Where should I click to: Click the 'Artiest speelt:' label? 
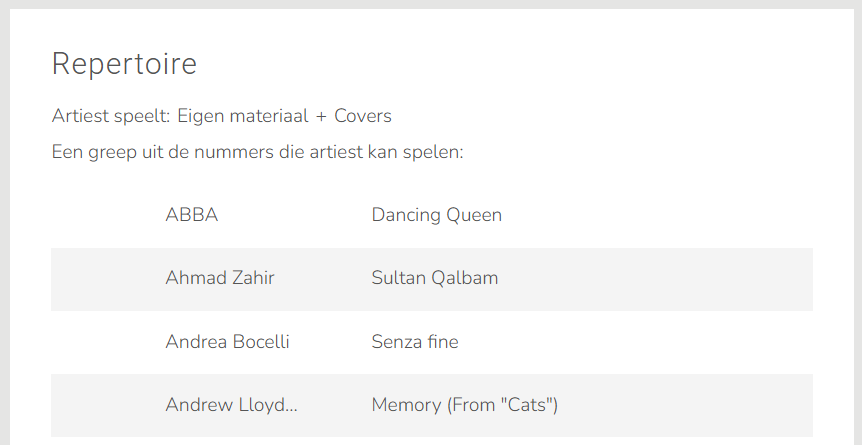pos(111,116)
